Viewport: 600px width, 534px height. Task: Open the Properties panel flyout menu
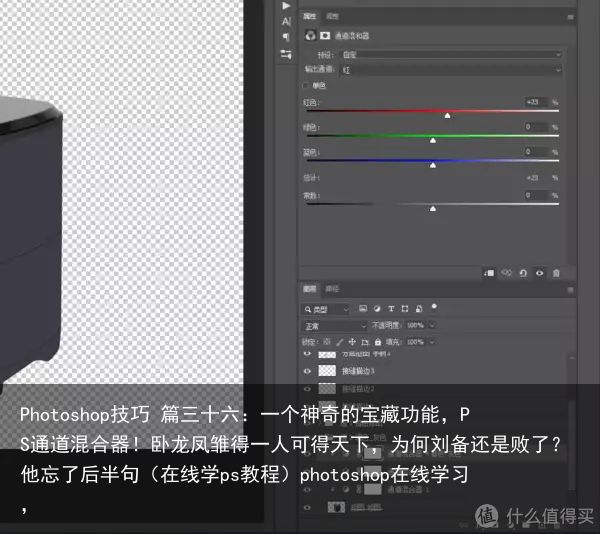570,17
